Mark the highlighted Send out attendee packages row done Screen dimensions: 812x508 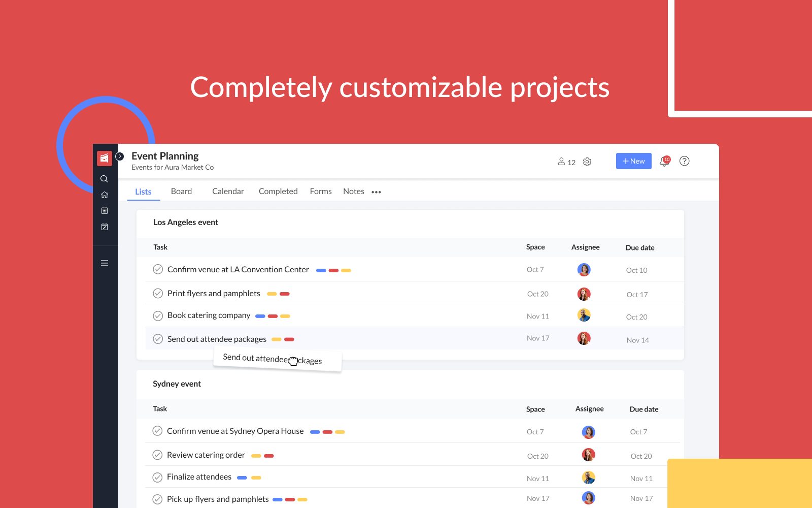coord(158,339)
